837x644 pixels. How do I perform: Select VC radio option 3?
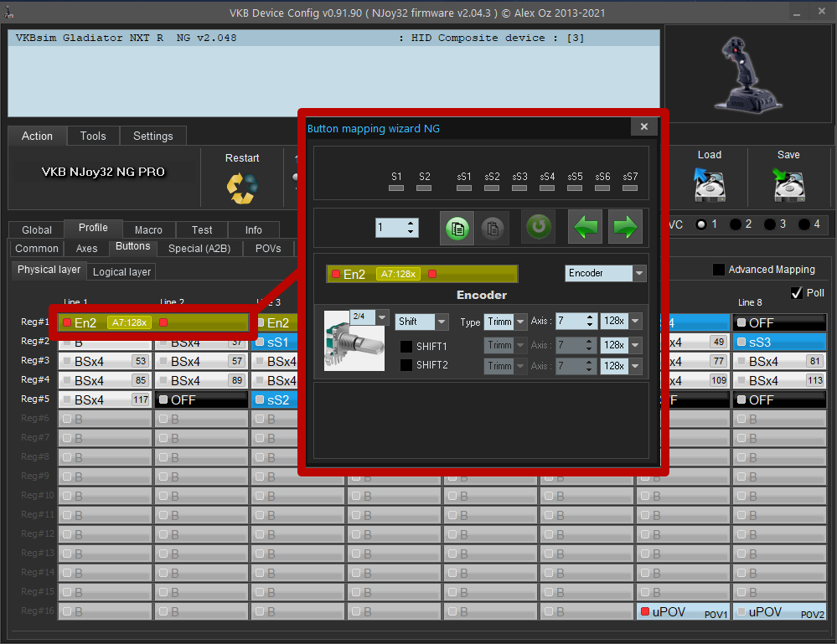(770, 224)
